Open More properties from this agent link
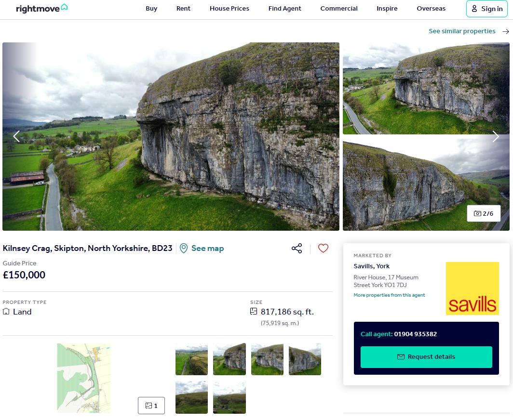The width and height of the screenshot is (513, 420). tap(389, 295)
